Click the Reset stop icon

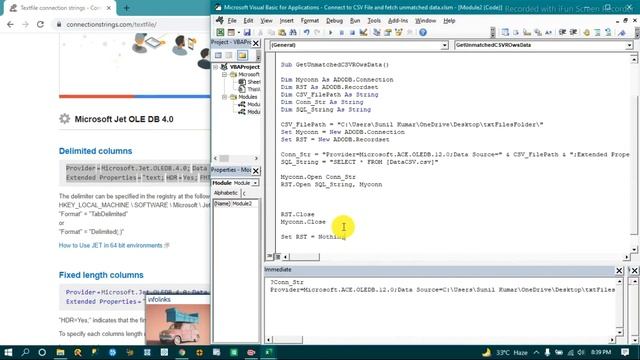click(352, 32)
